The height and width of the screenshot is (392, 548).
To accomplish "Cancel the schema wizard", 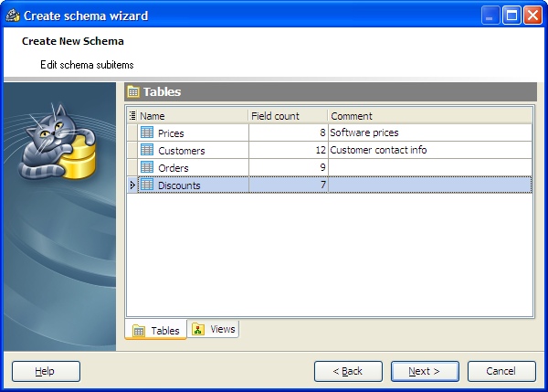I will point(501,371).
